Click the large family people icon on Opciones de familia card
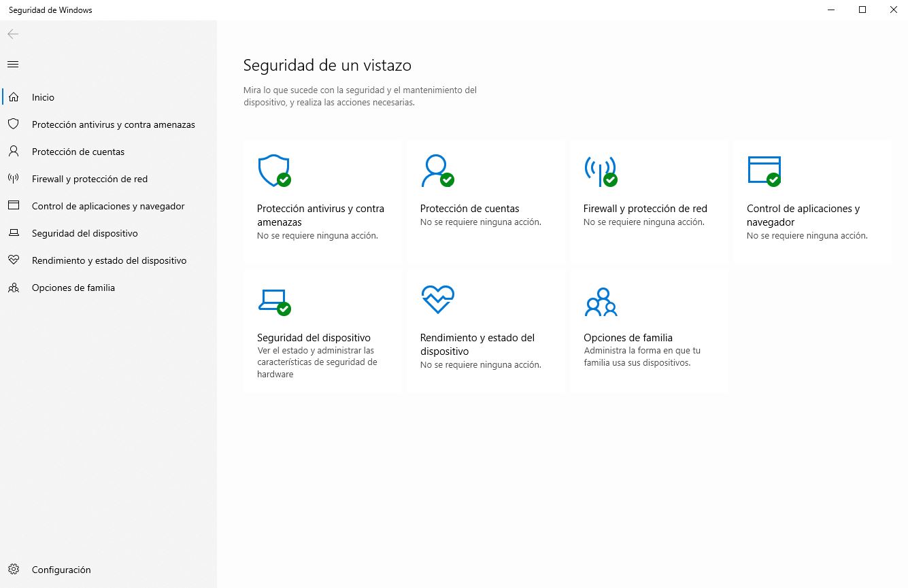The image size is (908, 588). coord(601,302)
